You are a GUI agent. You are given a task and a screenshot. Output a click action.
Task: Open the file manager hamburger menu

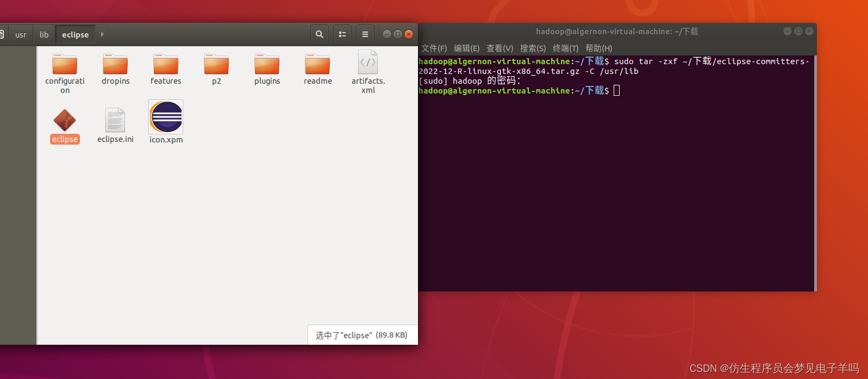click(x=365, y=34)
